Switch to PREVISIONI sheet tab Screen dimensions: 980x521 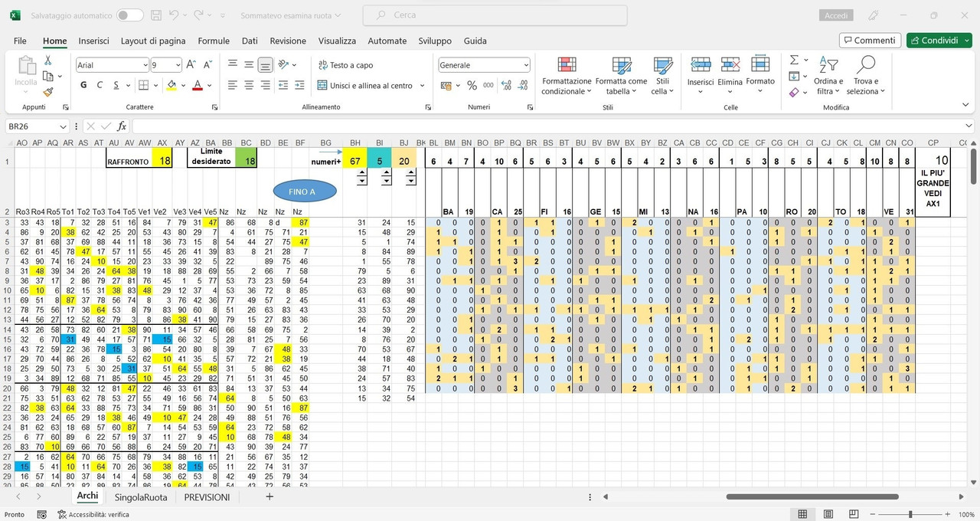pyautogui.click(x=207, y=496)
